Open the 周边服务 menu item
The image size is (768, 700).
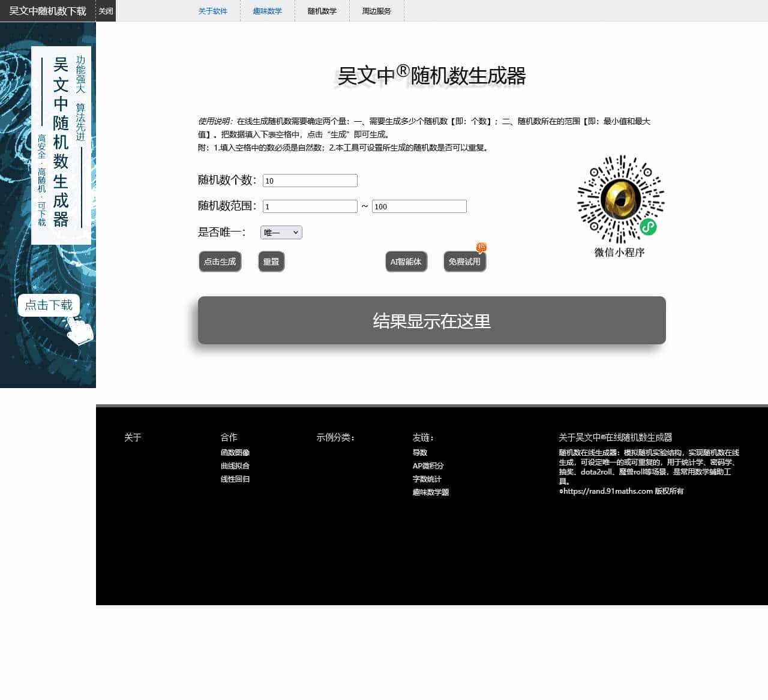pyautogui.click(x=376, y=11)
